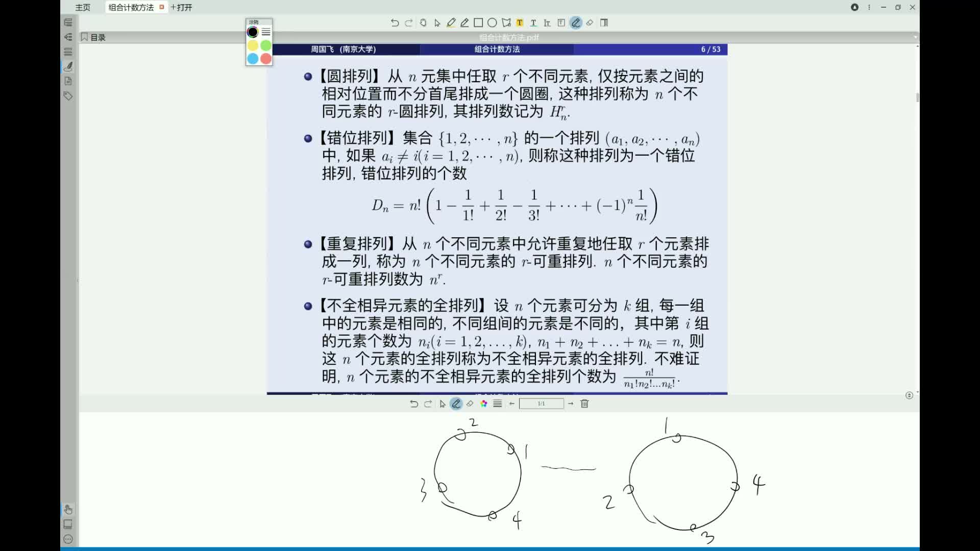Toggle the freehand scribble pen tool
The width and height of the screenshot is (980, 551).
(x=576, y=22)
